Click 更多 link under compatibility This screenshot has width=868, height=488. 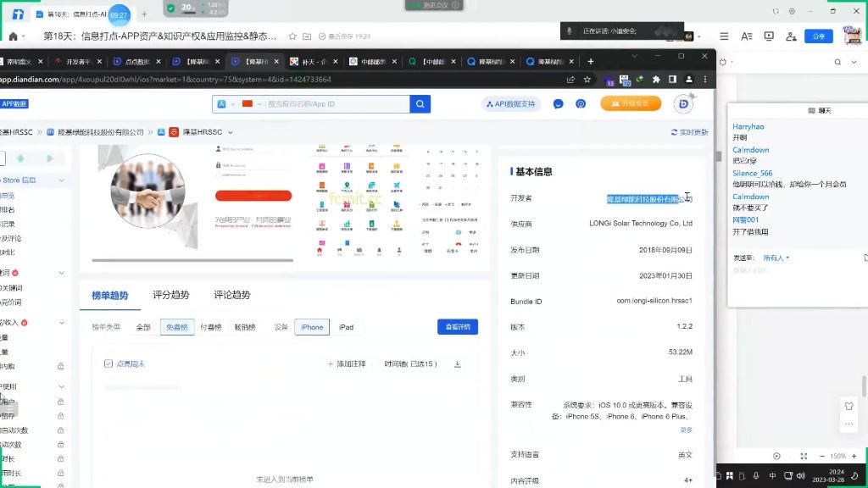click(687, 430)
